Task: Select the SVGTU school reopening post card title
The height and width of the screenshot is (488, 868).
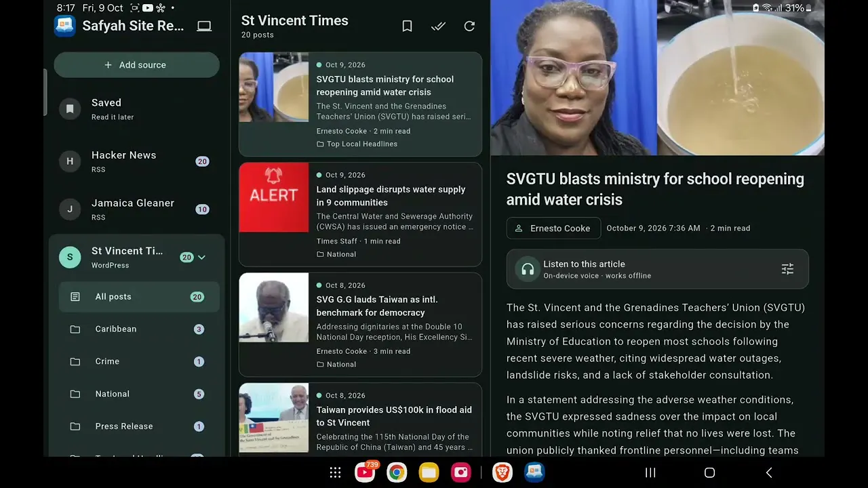Action: (385, 85)
